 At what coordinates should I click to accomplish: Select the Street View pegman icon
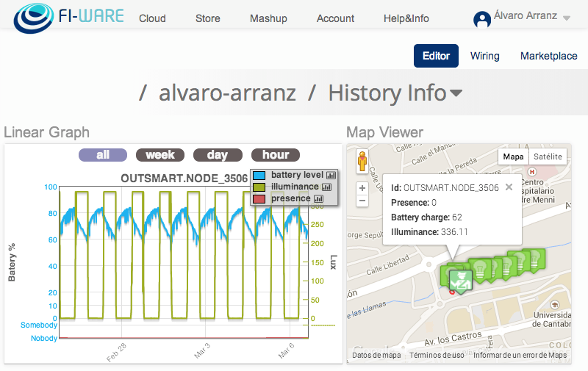[362, 162]
